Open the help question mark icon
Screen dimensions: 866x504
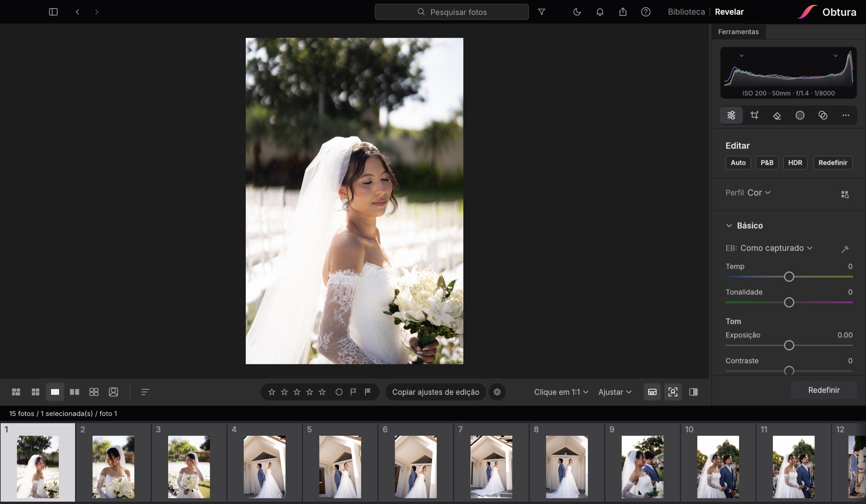click(646, 12)
